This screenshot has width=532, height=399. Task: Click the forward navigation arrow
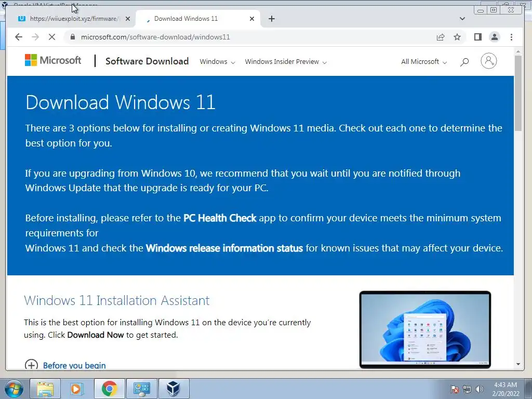(35, 37)
